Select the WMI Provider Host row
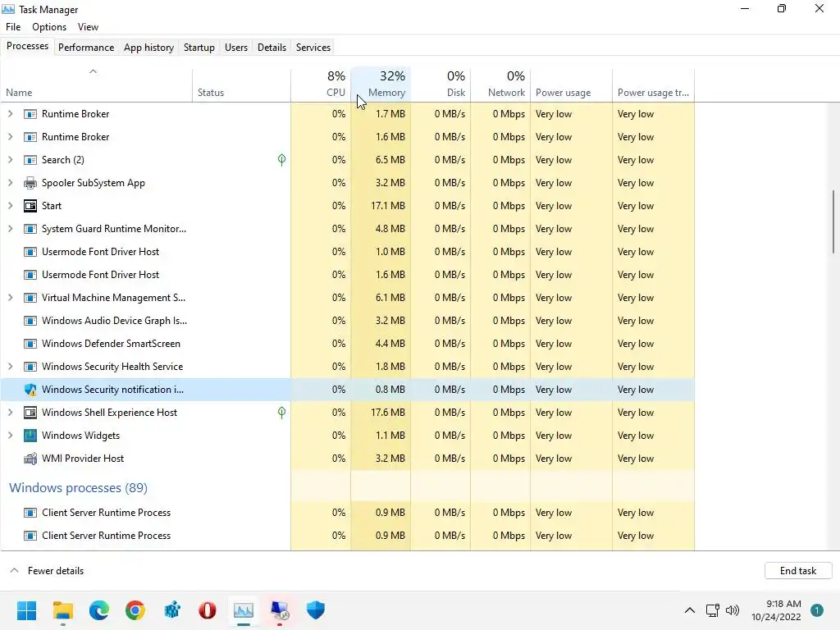The image size is (840, 630). coord(348,459)
